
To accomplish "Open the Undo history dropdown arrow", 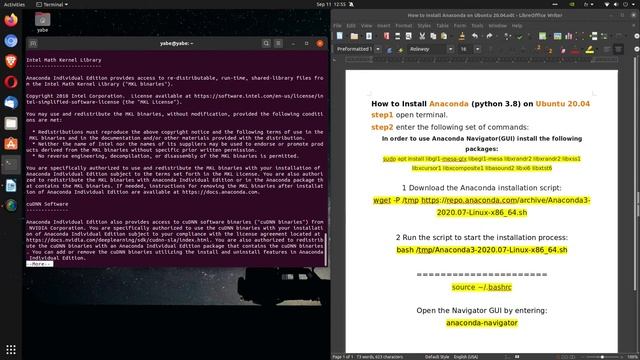I will pyautogui.click(x=481, y=36).
